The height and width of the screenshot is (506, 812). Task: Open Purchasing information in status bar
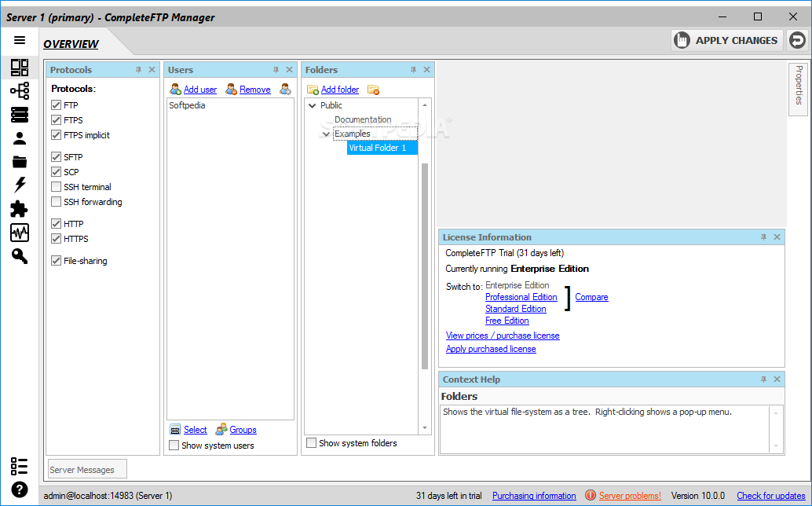[534, 496]
